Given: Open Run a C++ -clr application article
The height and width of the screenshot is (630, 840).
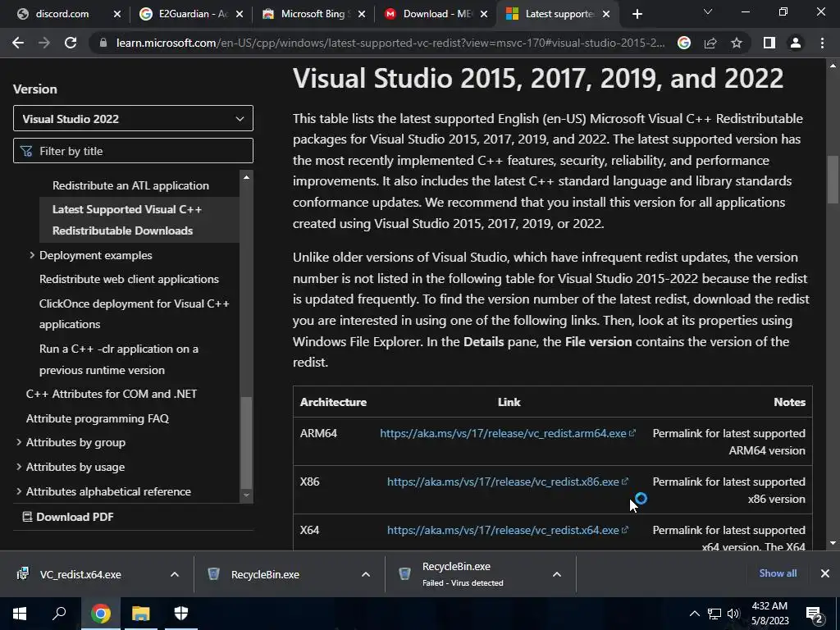Looking at the screenshot, I should pos(118,359).
